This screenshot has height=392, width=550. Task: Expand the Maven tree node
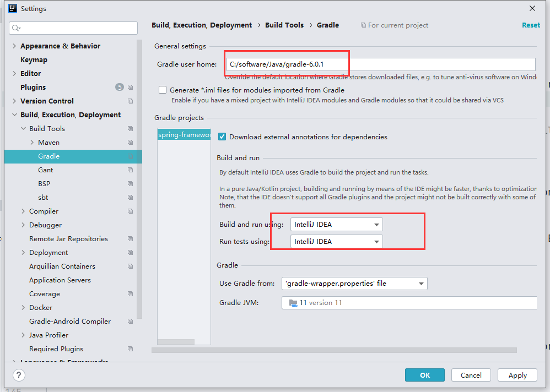click(x=32, y=143)
